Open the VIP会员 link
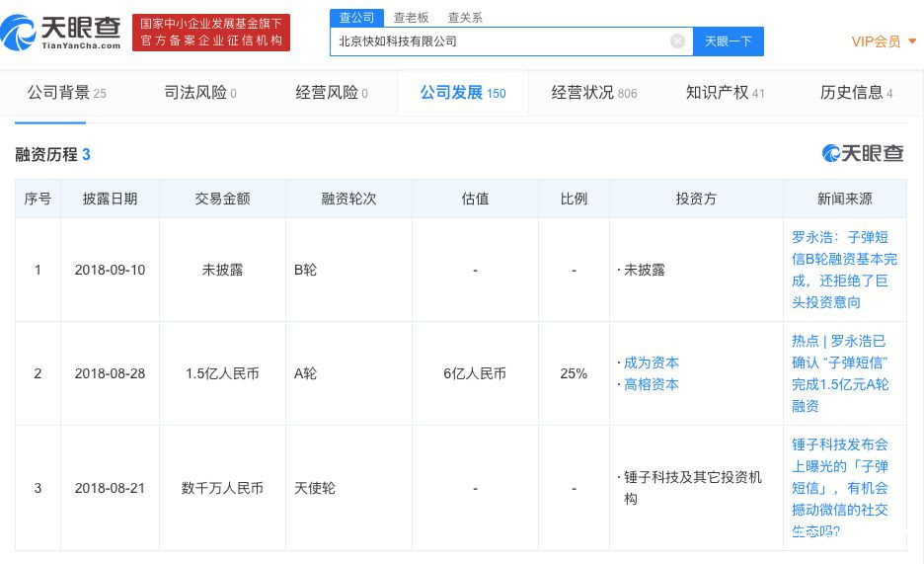924x564 pixels. pos(876,41)
